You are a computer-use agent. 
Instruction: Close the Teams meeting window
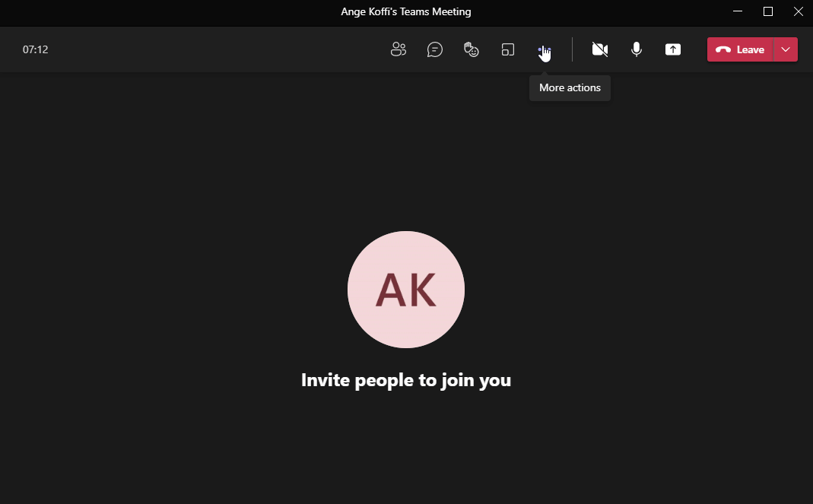click(798, 11)
